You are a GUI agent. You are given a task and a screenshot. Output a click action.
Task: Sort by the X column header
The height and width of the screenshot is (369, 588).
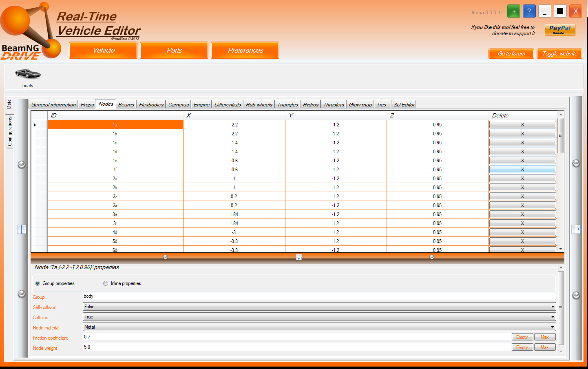click(234, 115)
